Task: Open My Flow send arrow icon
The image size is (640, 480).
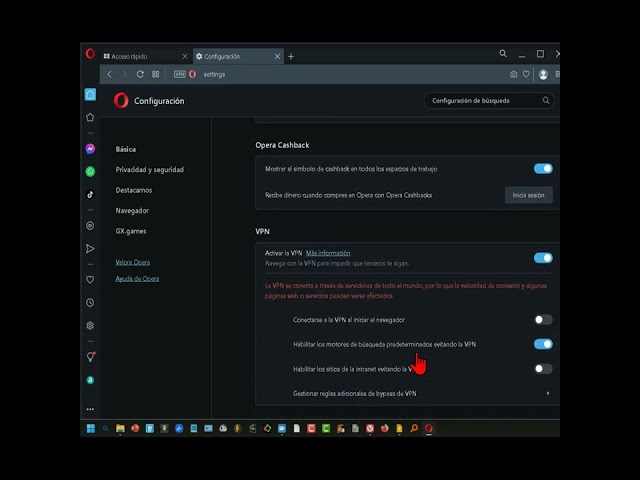Action: pyautogui.click(x=90, y=249)
